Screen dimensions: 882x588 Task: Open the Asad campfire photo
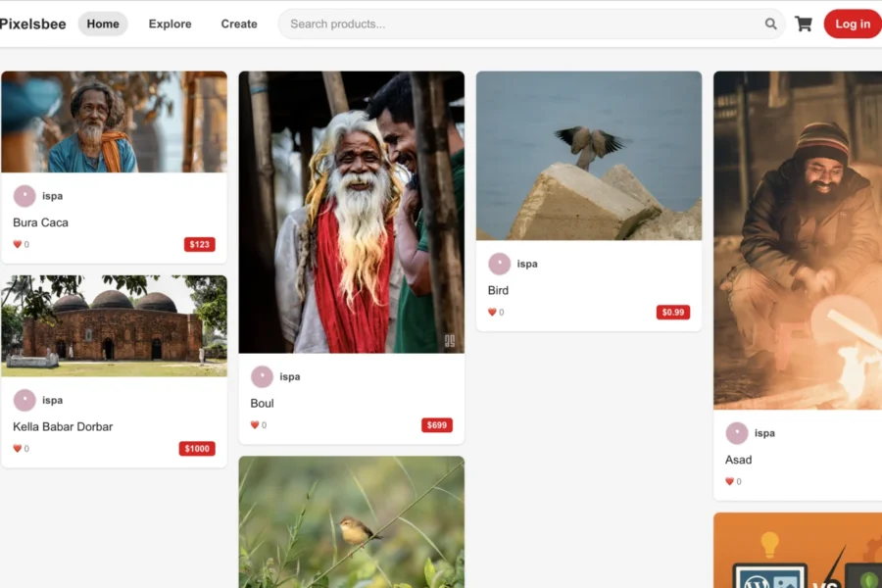coord(798,240)
